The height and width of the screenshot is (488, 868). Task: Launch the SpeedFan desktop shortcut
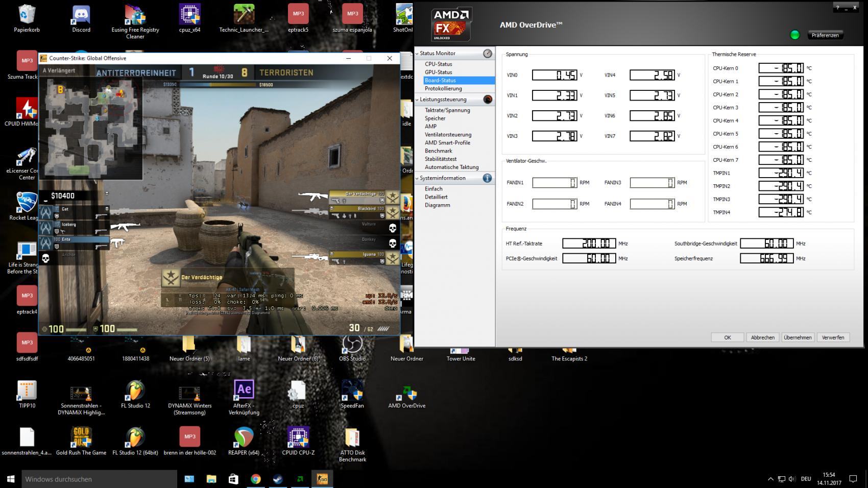tap(352, 395)
